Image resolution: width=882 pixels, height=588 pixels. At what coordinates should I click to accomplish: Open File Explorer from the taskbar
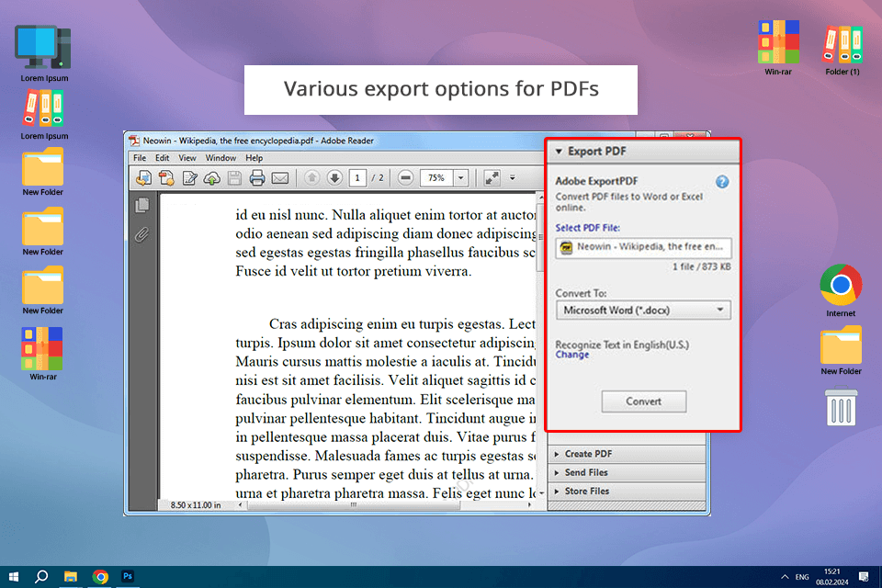[x=71, y=577]
